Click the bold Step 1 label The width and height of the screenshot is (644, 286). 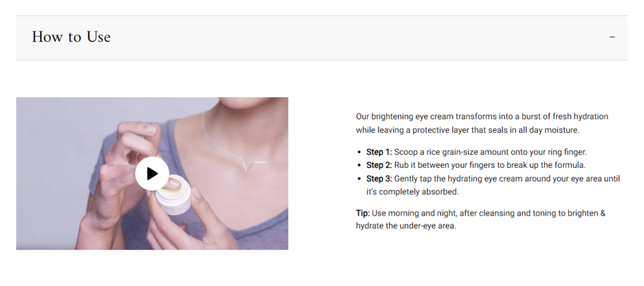[x=379, y=152]
